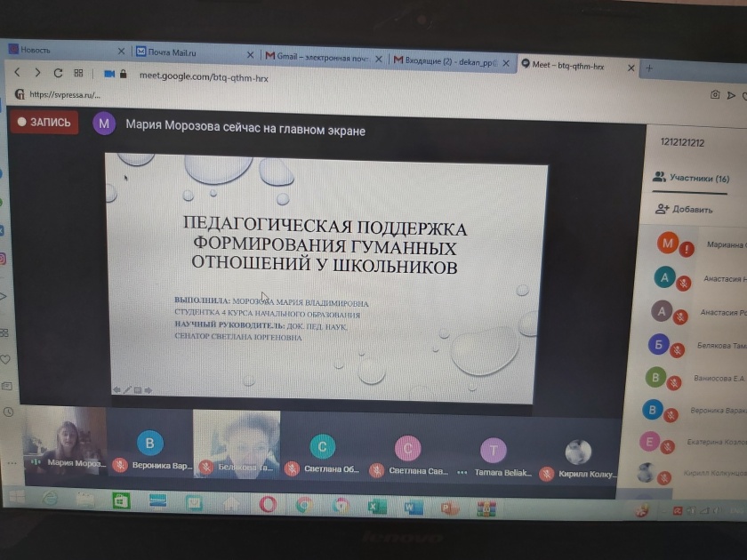Image resolution: width=747 pixels, height=560 pixels.
Task: Close the Gmail tab
Action: [x=379, y=59]
